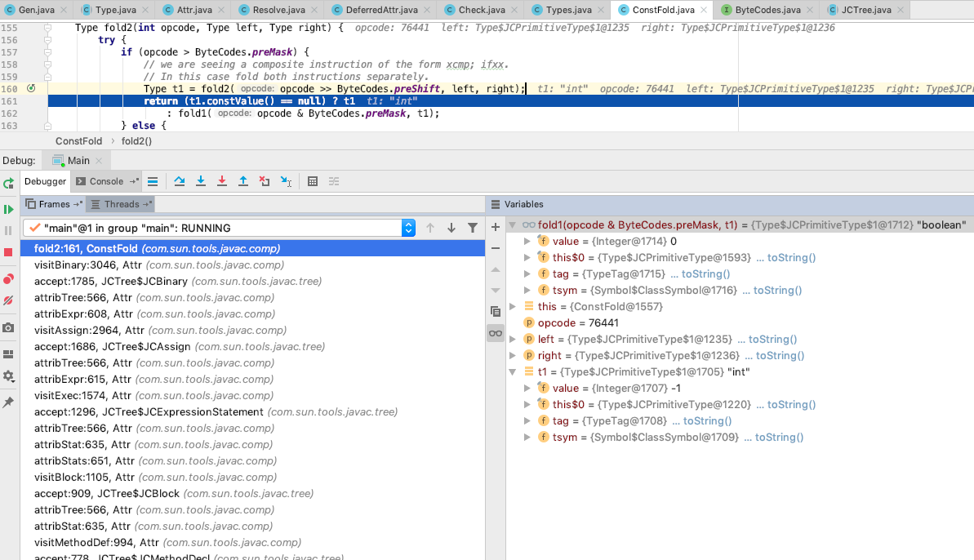
Task: Click toString() link for tsym ClassSymbol@1716
Action: click(x=778, y=290)
